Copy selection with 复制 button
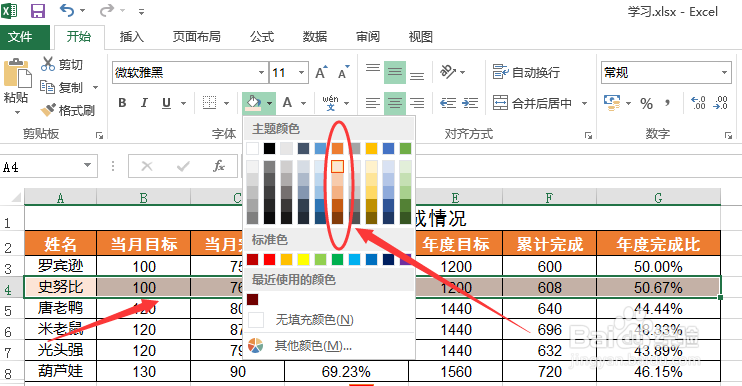This screenshot has height=386, width=742. [62, 88]
